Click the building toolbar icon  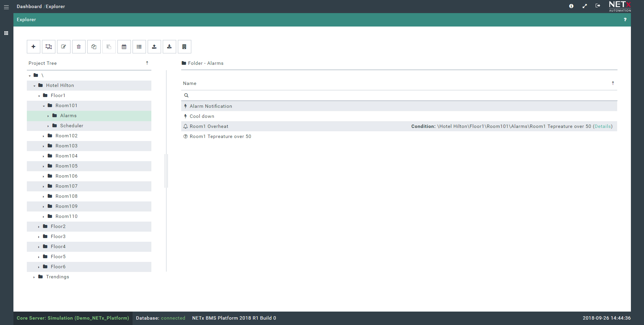tap(185, 47)
